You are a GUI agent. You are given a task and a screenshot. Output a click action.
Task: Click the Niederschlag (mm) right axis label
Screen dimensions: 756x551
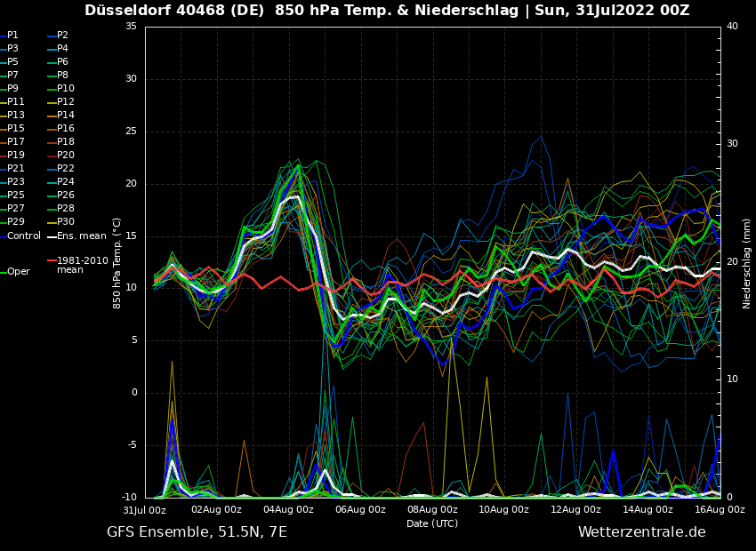[747, 263]
